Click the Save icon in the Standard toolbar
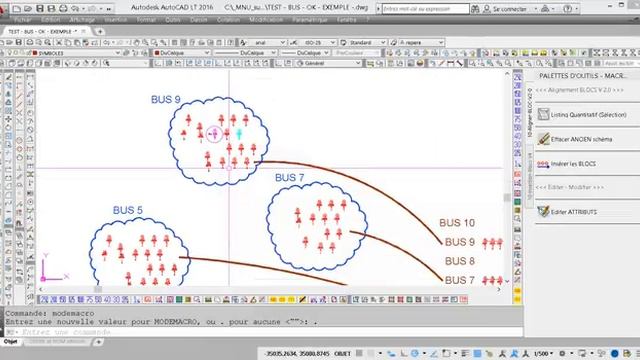Screen dimensions: 640x360 tap(19, 42)
